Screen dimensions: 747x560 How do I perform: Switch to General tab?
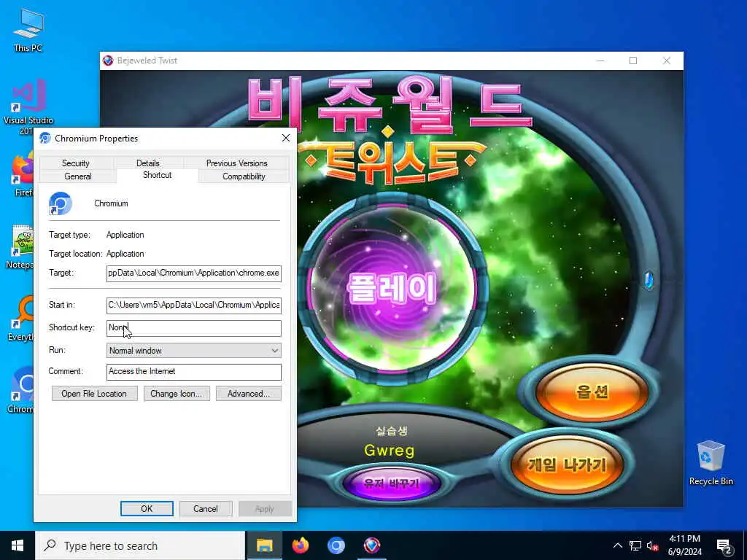(x=77, y=176)
